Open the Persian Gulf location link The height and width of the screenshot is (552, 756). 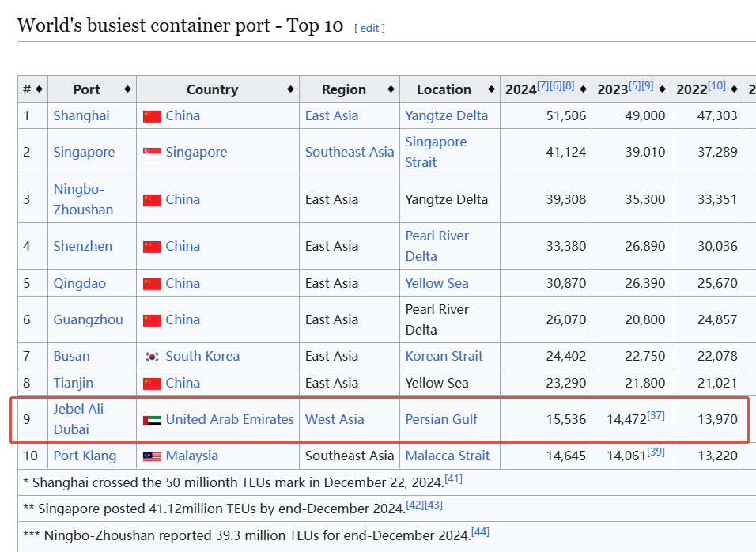(x=441, y=419)
